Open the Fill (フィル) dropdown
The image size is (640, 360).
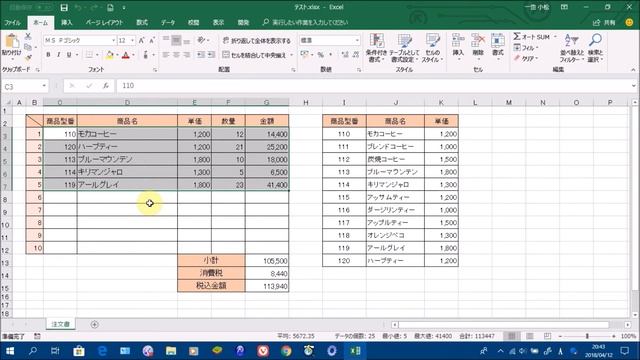pyautogui.click(x=526, y=48)
